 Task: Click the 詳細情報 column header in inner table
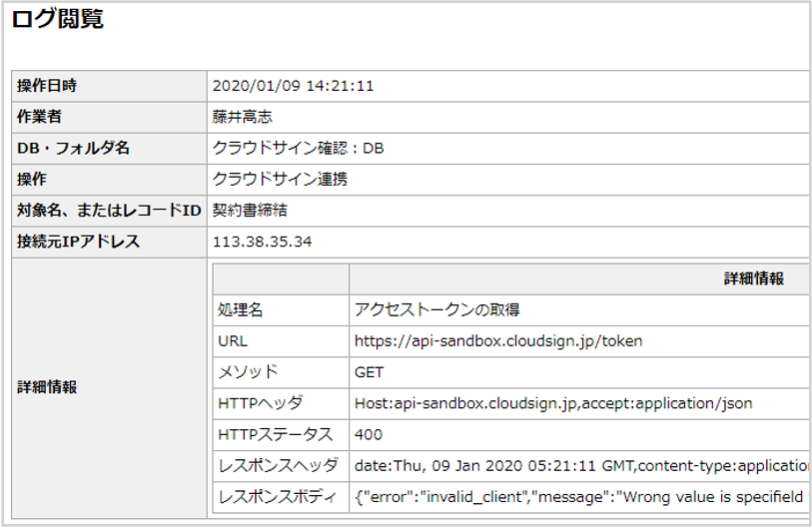point(753,278)
